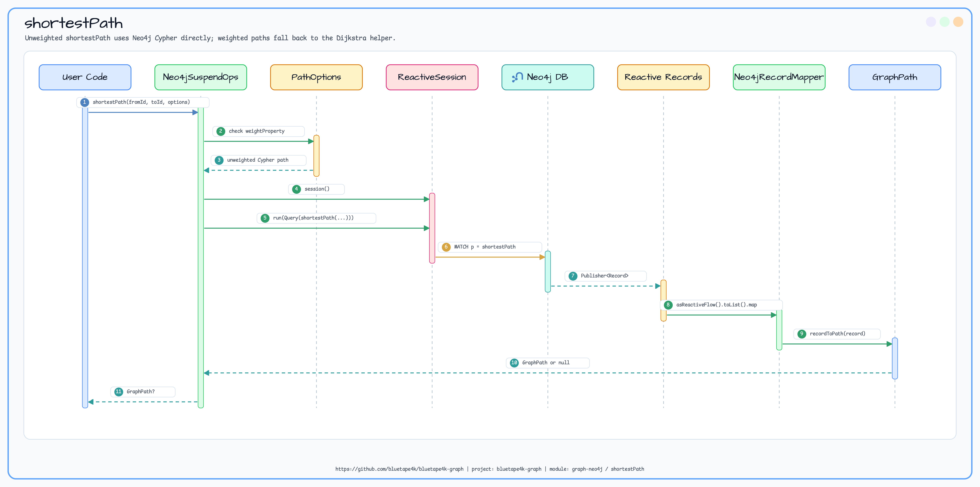Screen dimensions: 980x487
Task: Click the blue GraphPath activation bar
Action: click(894, 358)
